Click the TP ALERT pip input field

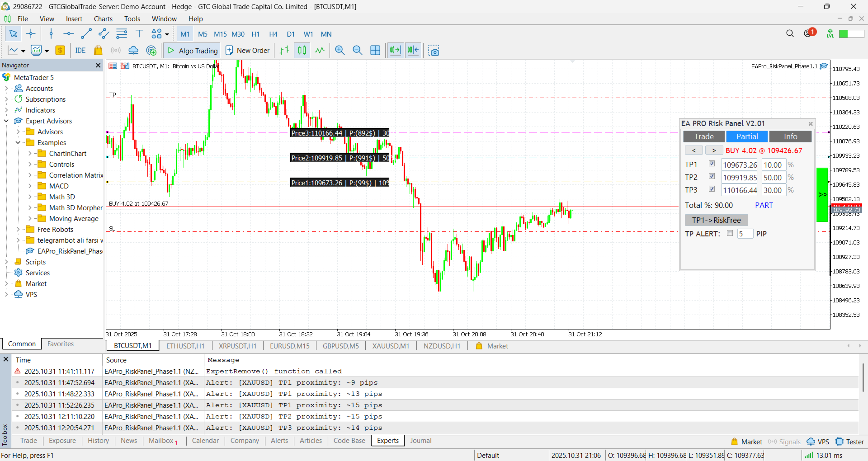[x=745, y=234]
